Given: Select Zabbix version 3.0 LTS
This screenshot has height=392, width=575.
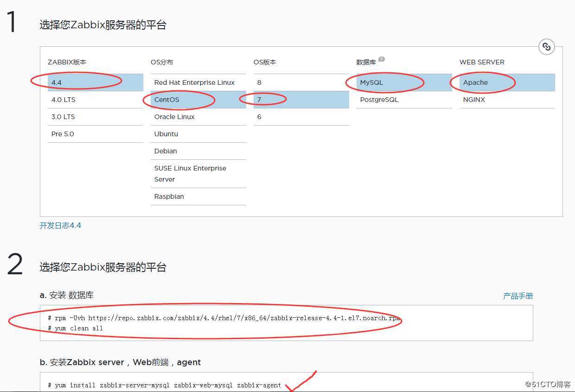Looking at the screenshot, I should 96,117.
